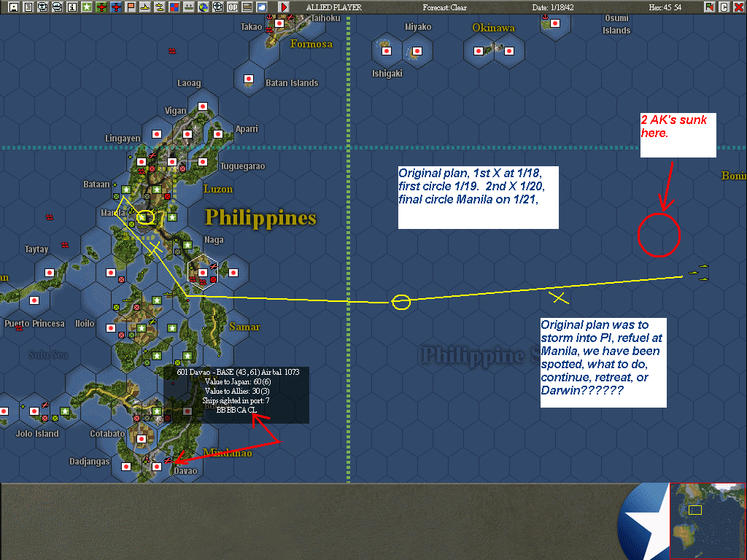
Task: Click the white-outlined selected hex near Naga
Action: [203, 273]
